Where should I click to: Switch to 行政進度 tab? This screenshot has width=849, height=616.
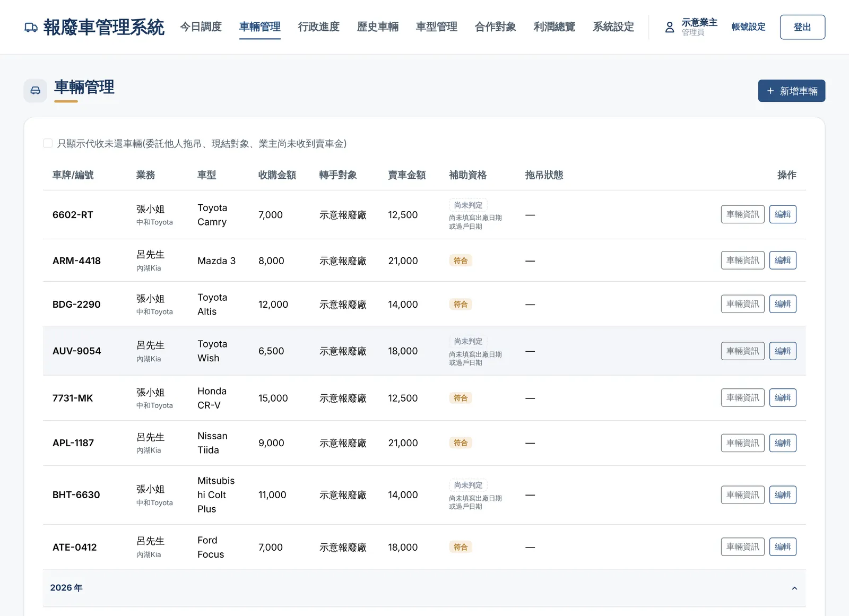tap(318, 27)
